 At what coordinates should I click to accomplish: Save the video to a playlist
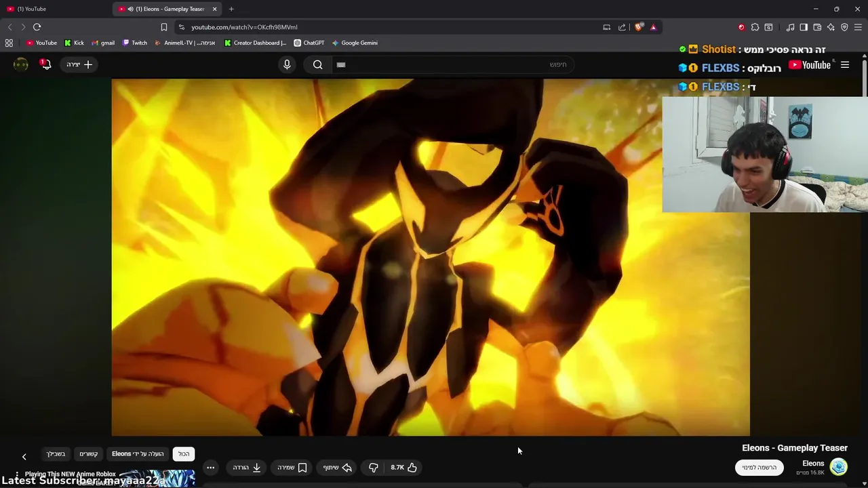pos(292,468)
